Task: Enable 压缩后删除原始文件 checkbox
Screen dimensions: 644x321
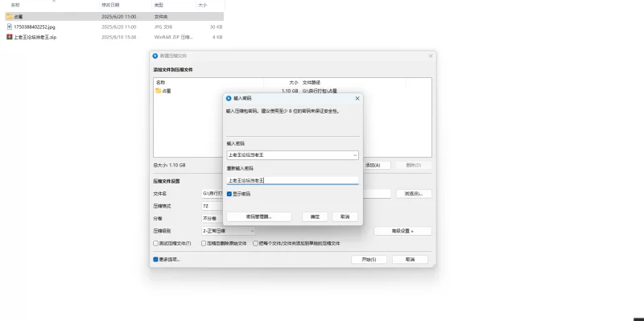Action: (x=204, y=244)
